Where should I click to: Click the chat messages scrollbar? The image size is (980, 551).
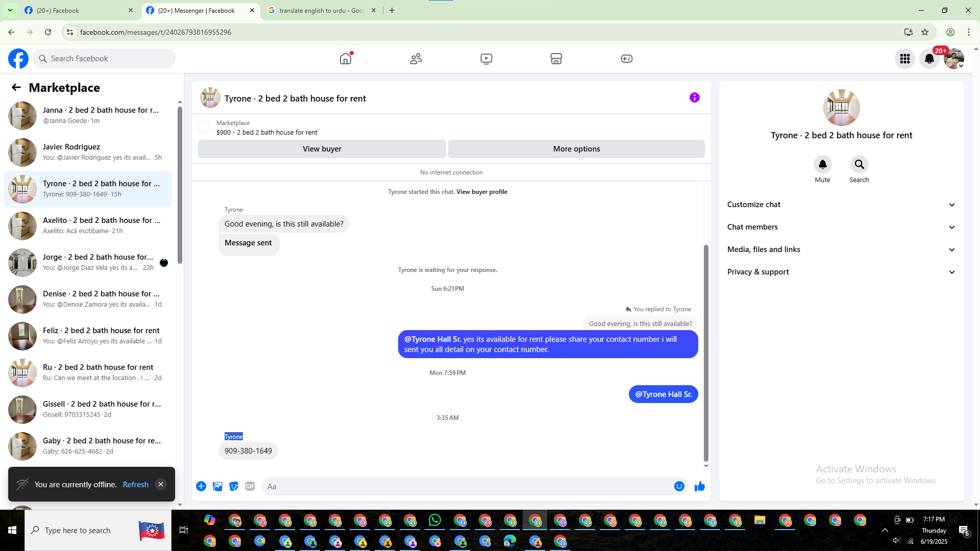706,353
